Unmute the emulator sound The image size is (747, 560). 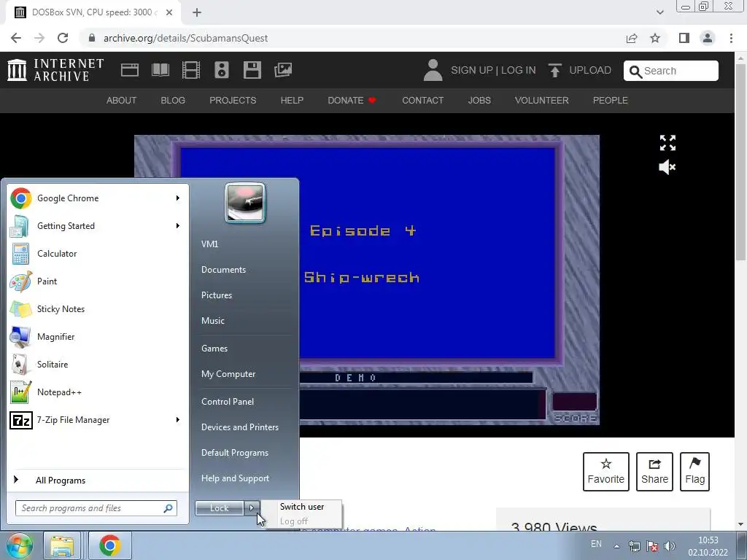[667, 167]
